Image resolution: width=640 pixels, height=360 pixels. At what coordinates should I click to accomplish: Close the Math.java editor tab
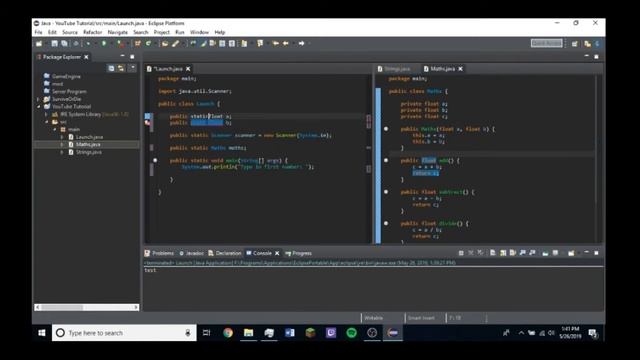click(460, 69)
